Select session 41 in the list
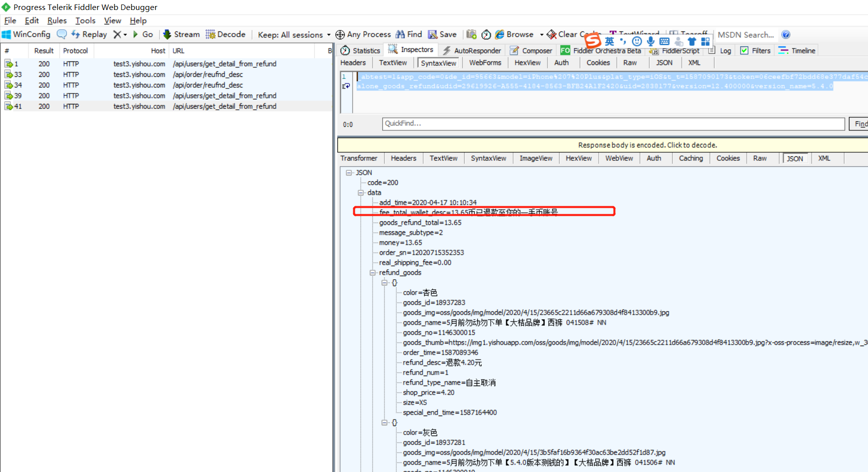Screen dimensions: 868x472 (x=166, y=106)
